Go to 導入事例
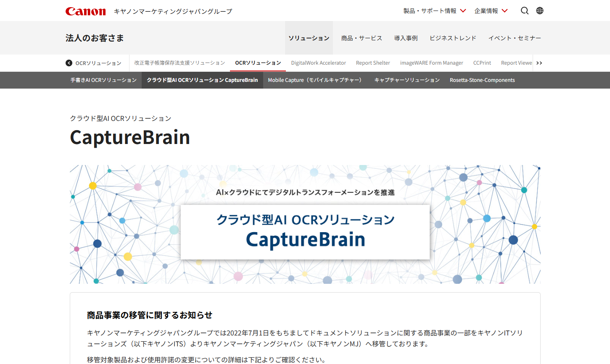The image size is (610, 364). pyautogui.click(x=406, y=38)
